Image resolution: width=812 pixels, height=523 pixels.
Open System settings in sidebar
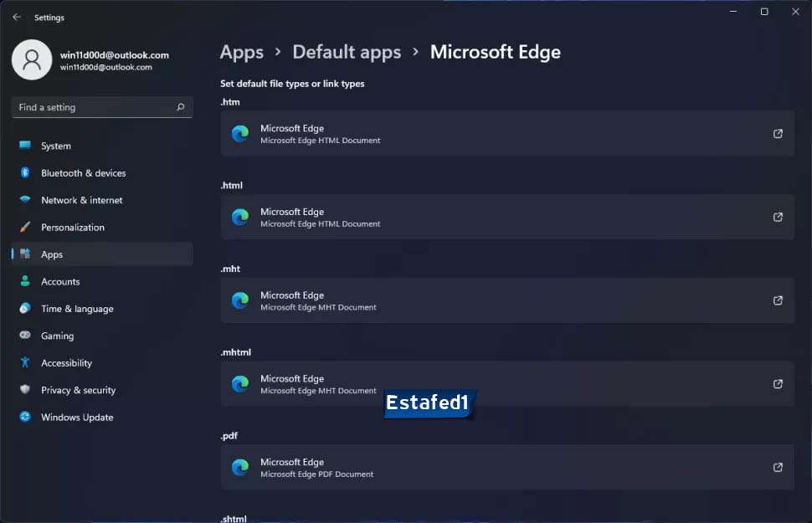pos(56,146)
